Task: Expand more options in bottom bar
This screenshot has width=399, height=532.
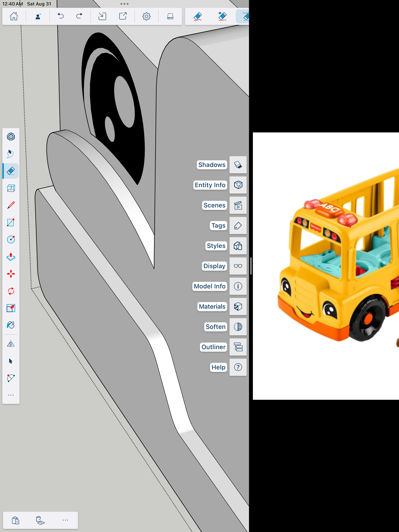Action: [x=65, y=520]
